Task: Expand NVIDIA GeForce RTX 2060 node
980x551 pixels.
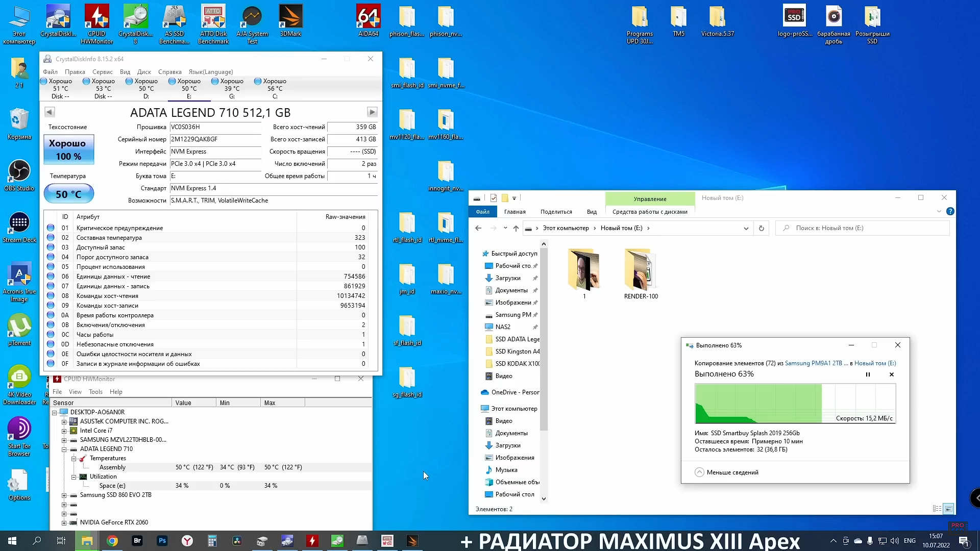Action: tap(64, 523)
